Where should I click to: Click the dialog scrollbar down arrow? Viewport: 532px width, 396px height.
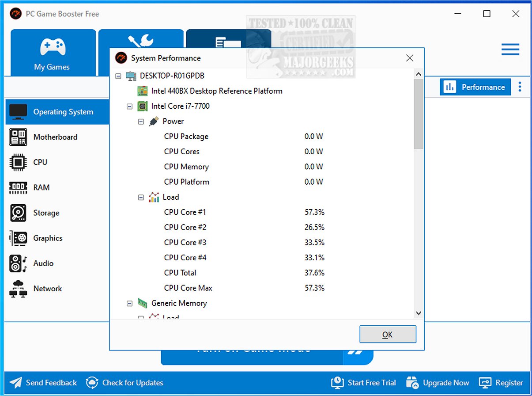[419, 313]
